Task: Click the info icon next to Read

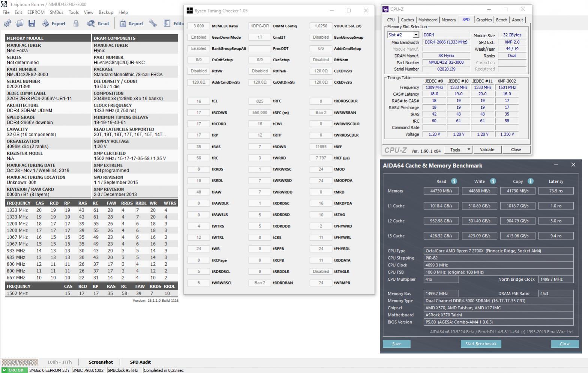Action: pyautogui.click(x=454, y=181)
